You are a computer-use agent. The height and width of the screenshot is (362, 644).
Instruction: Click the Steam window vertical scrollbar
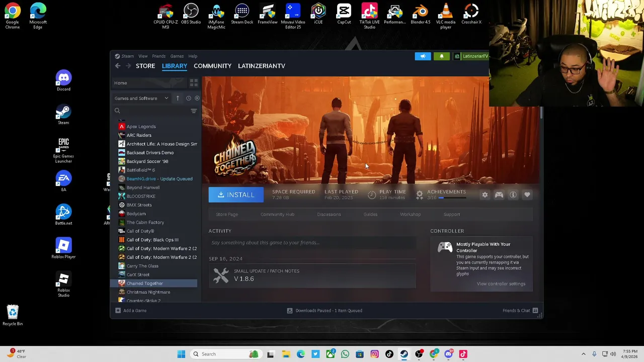tap(541, 113)
